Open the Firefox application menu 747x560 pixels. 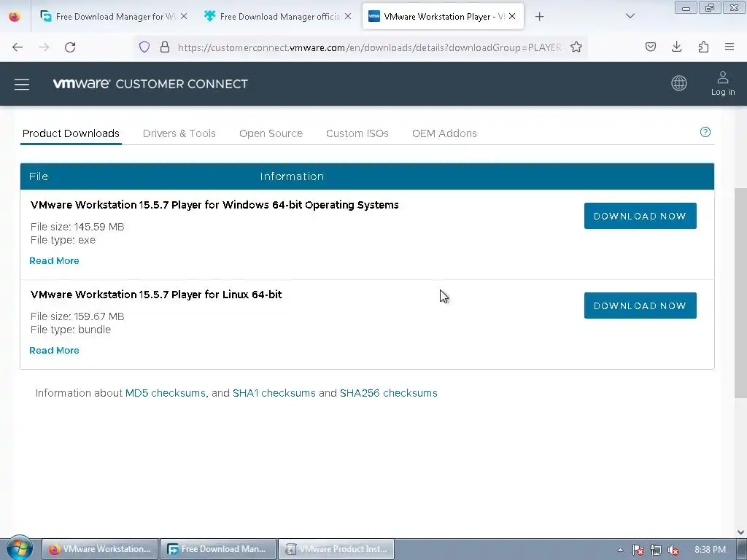[729, 47]
